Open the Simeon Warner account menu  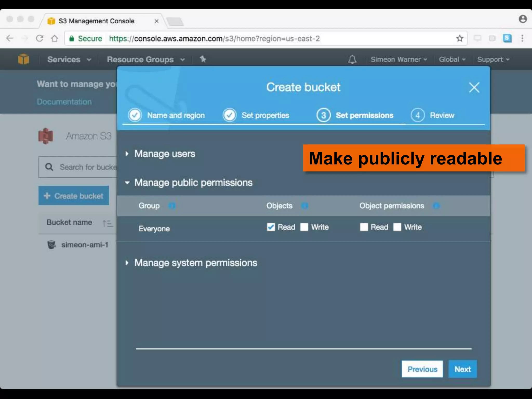pyautogui.click(x=399, y=59)
